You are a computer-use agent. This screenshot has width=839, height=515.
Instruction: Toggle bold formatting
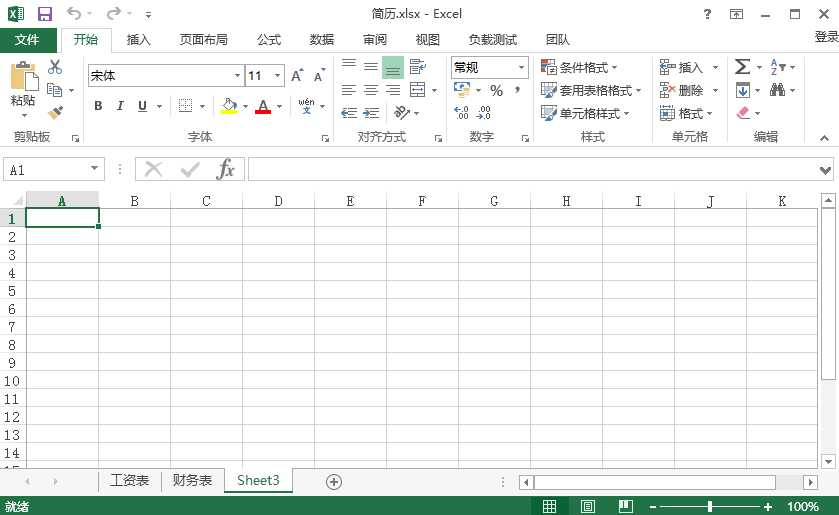pos(98,105)
